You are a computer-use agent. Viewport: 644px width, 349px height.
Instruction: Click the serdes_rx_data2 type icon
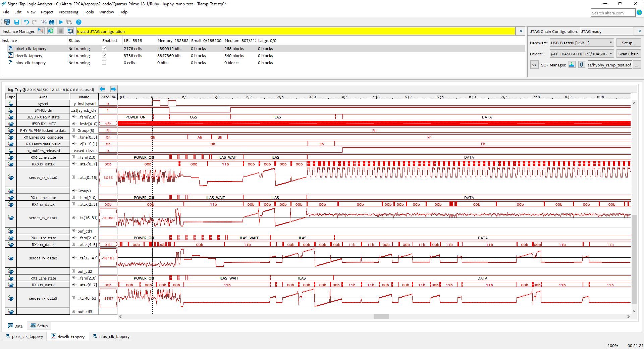coord(11,258)
